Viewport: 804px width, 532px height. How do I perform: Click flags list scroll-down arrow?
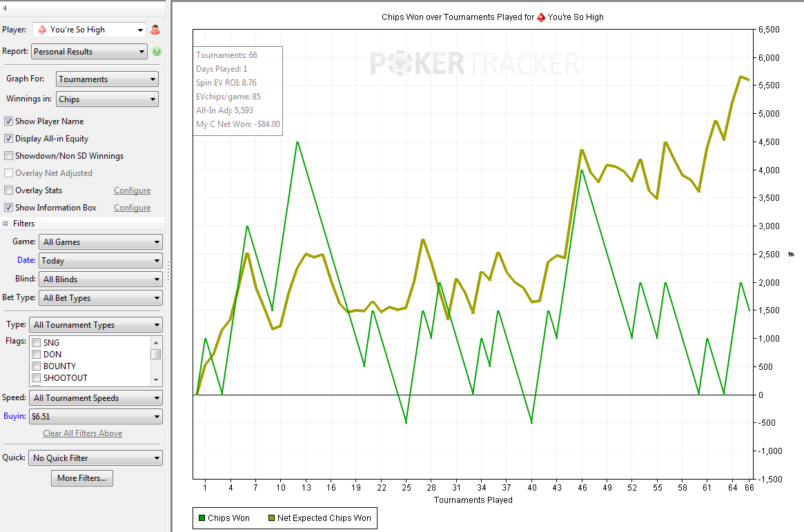pos(156,380)
